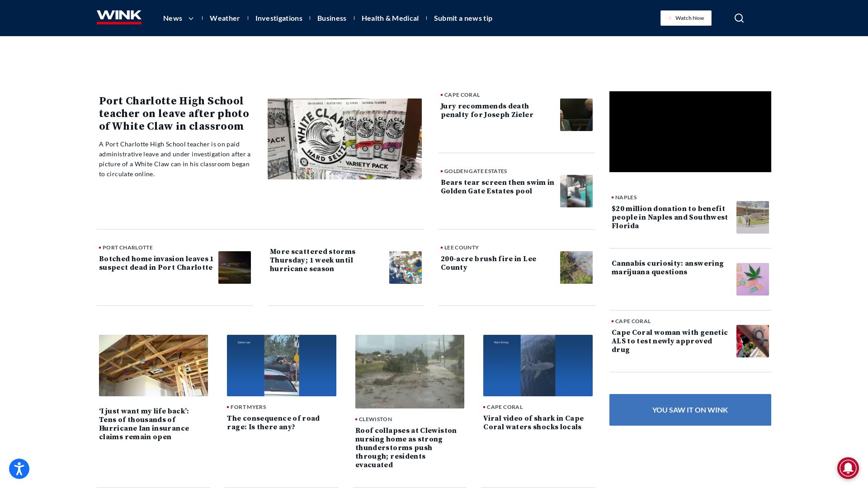Click the black video player area
Image resolution: width=868 pixels, height=488 pixels.
click(690, 131)
